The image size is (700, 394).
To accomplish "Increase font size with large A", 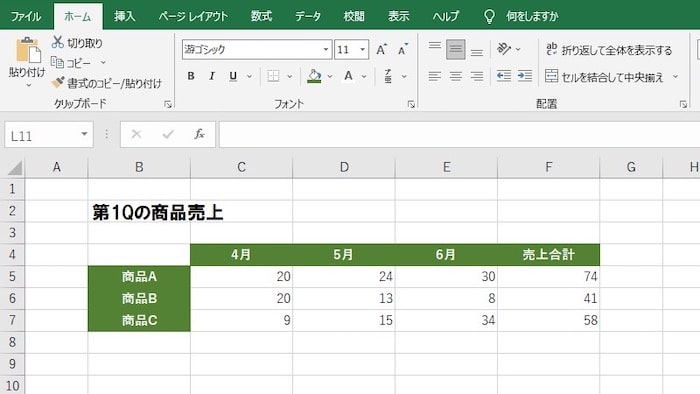I will tap(381, 50).
